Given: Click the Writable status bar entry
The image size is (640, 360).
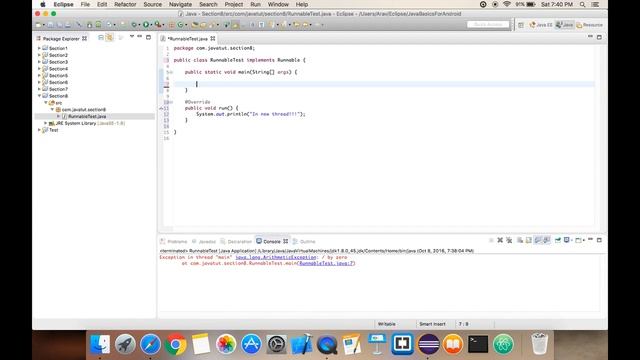Looking at the screenshot, I should (386, 324).
